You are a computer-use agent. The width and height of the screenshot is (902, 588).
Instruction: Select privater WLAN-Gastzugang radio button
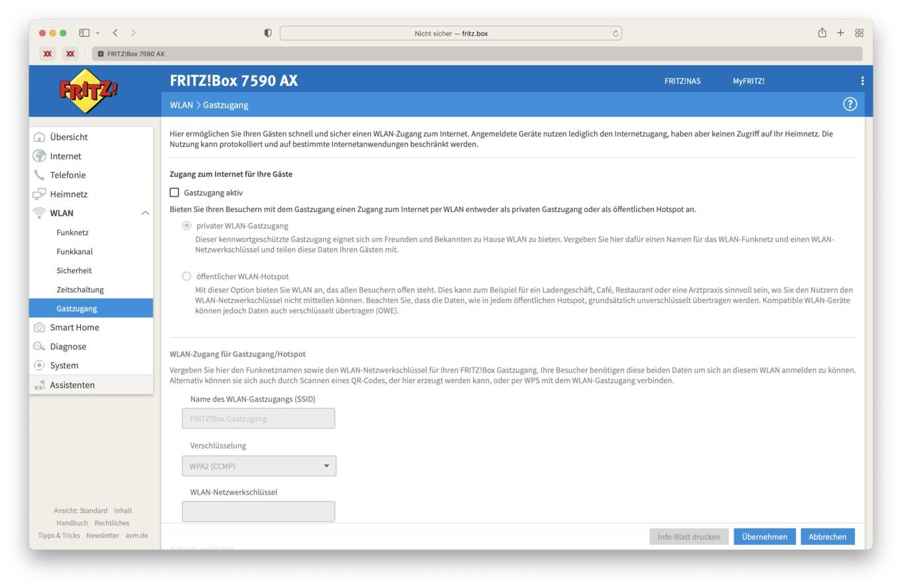pos(186,225)
